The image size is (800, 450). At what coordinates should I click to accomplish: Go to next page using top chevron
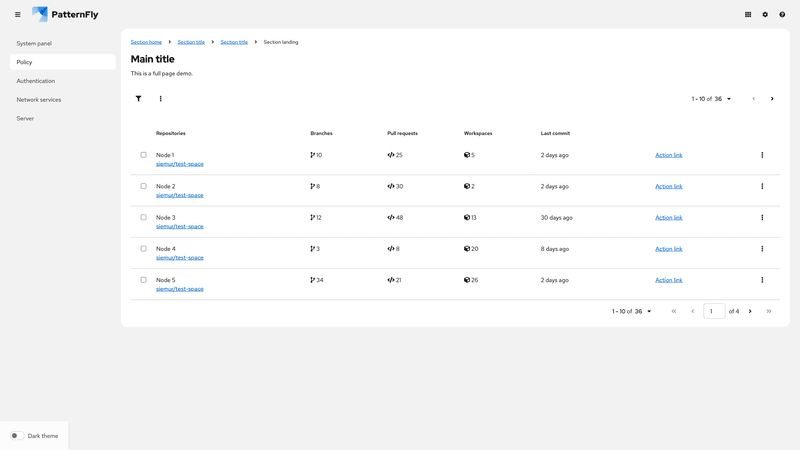772,99
